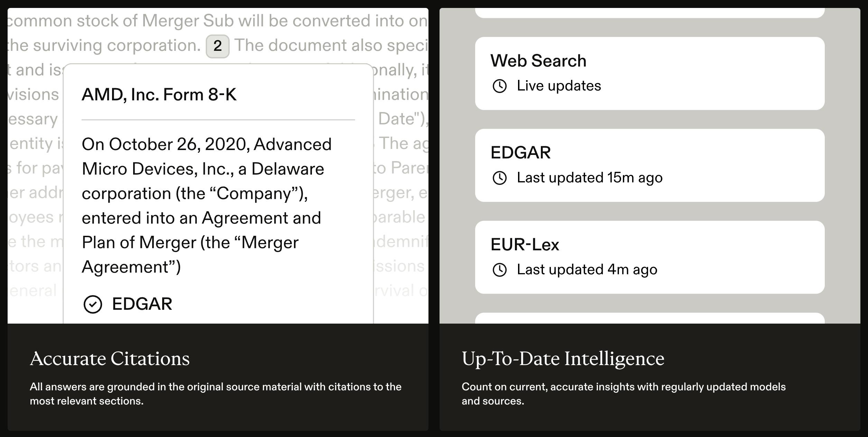Select the EDGAR source card title
The width and height of the screenshot is (868, 437).
tap(520, 152)
